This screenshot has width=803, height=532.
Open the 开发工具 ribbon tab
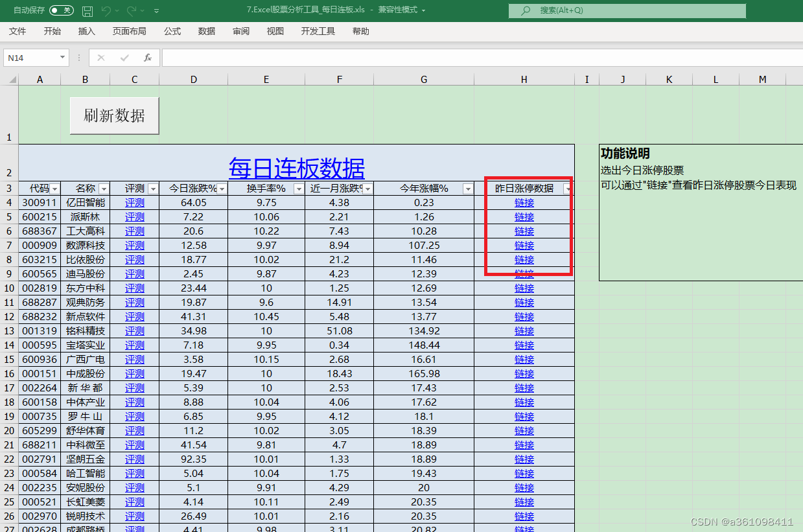coord(318,31)
